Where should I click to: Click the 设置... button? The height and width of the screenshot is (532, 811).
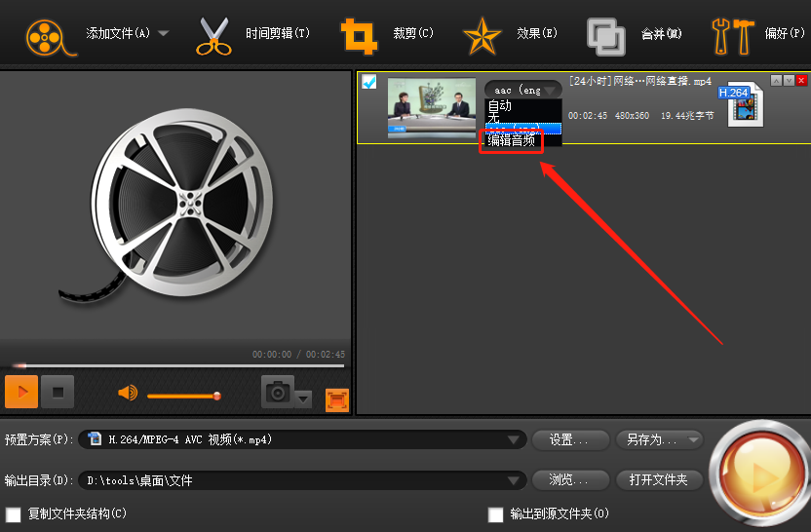(570, 440)
